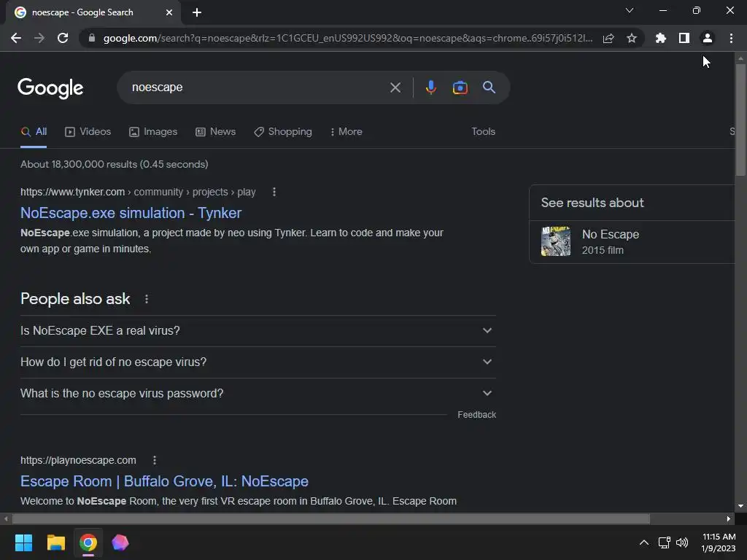Open the Chrome three-dot menu
The image size is (747, 560).
point(731,38)
